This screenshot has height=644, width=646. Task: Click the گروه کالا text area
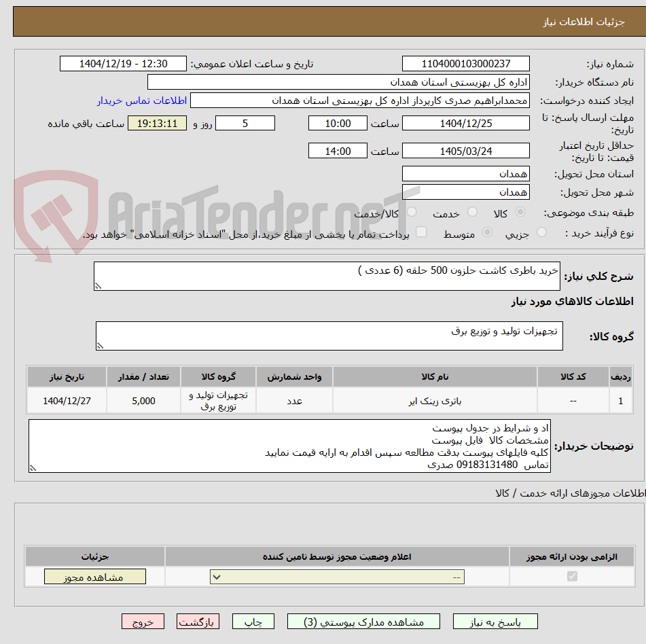[x=329, y=336]
